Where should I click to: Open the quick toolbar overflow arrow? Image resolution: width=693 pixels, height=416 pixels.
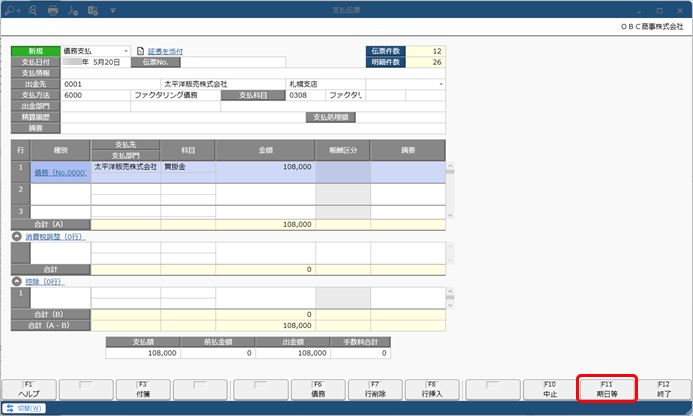113,10
